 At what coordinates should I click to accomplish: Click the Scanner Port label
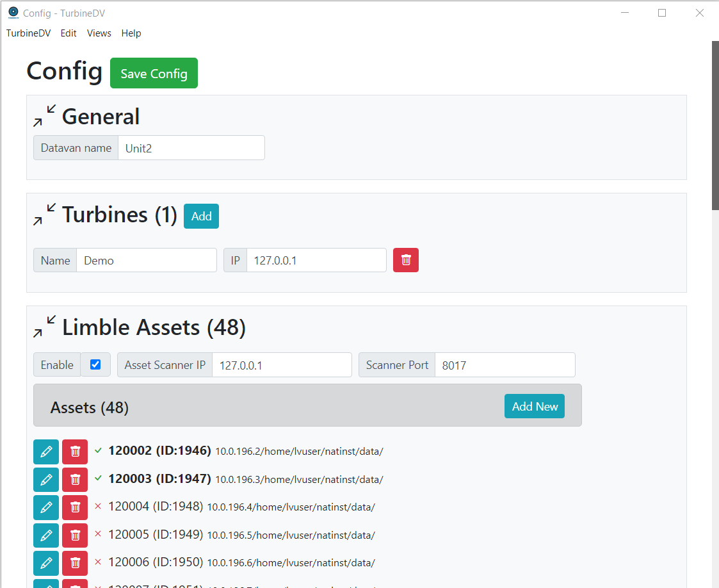[x=397, y=365]
